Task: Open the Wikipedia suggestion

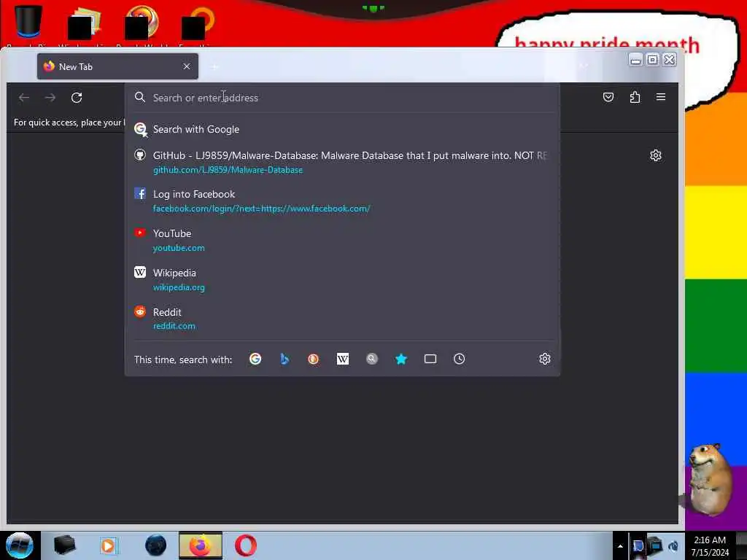Action: point(342,279)
